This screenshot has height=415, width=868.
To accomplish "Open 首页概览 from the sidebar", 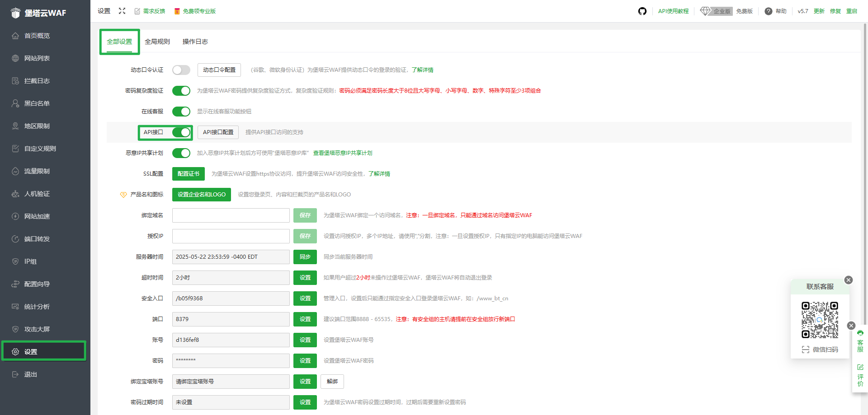I will coord(37,36).
